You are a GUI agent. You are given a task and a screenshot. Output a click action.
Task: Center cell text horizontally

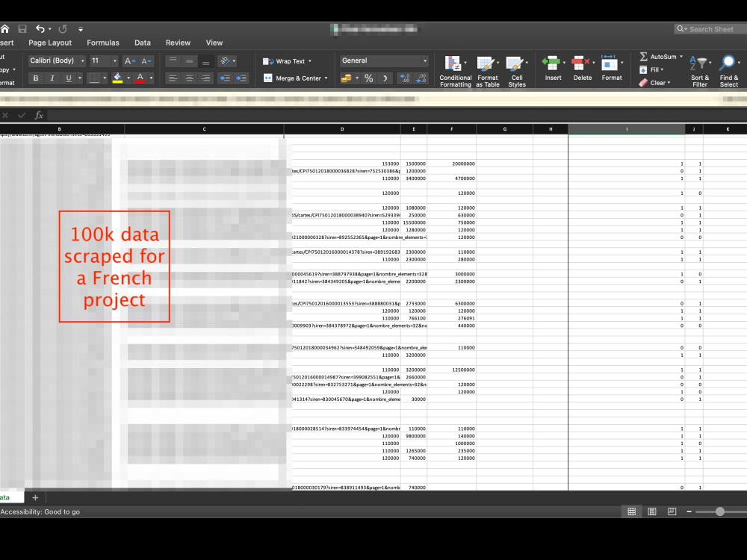point(190,78)
